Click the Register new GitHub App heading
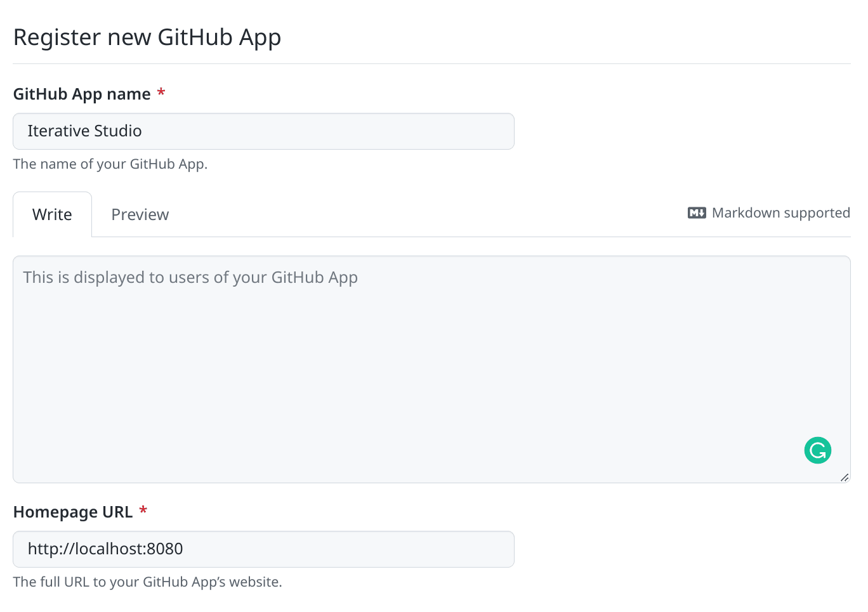 coord(147,38)
